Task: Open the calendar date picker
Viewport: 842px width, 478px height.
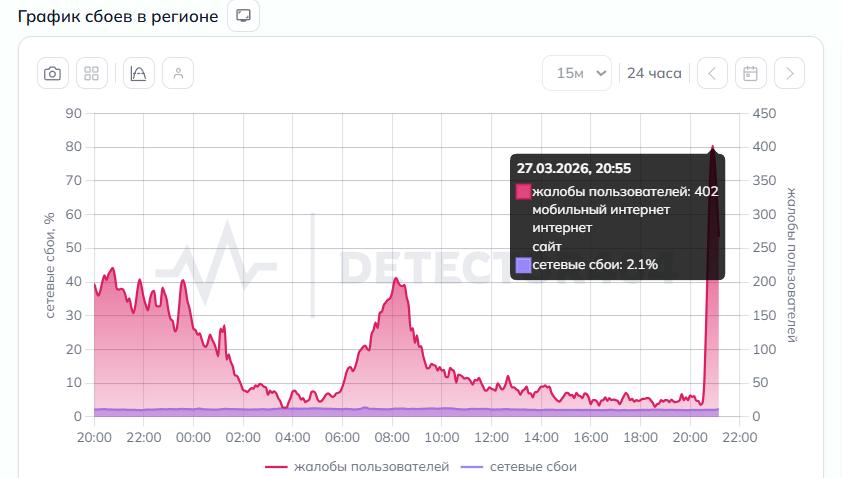Action: (751, 73)
